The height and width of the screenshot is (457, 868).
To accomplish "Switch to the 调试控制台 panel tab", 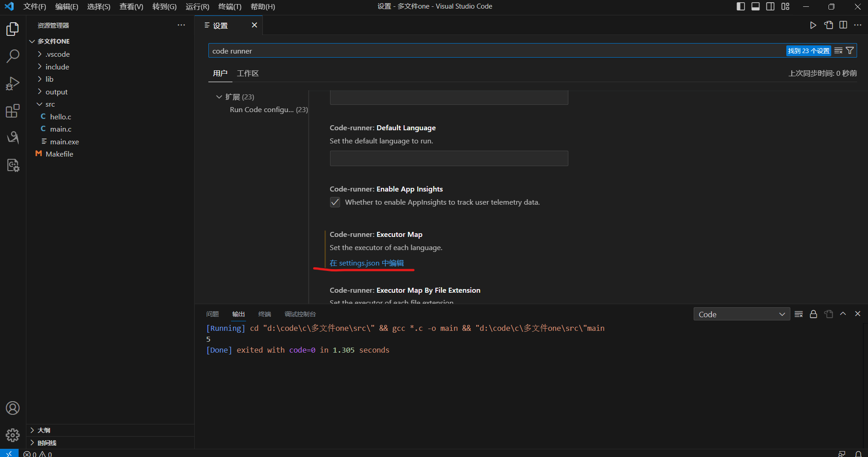I will (x=300, y=314).
